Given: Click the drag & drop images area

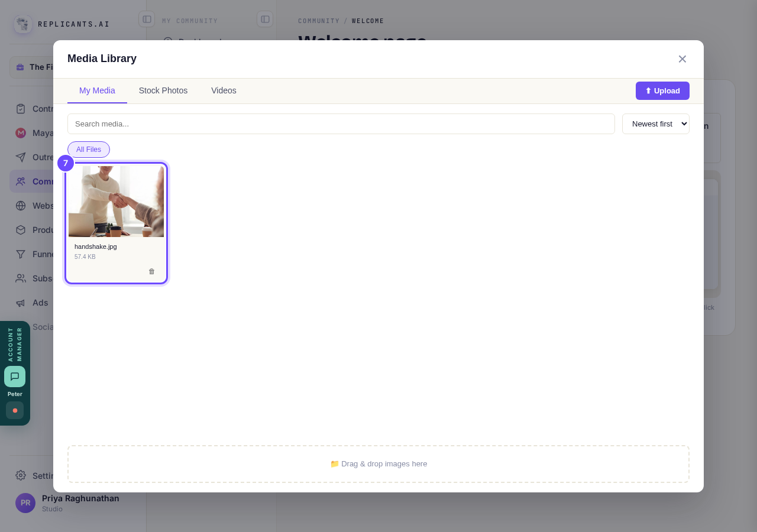Looking at the screenshot, I should 378,464.
